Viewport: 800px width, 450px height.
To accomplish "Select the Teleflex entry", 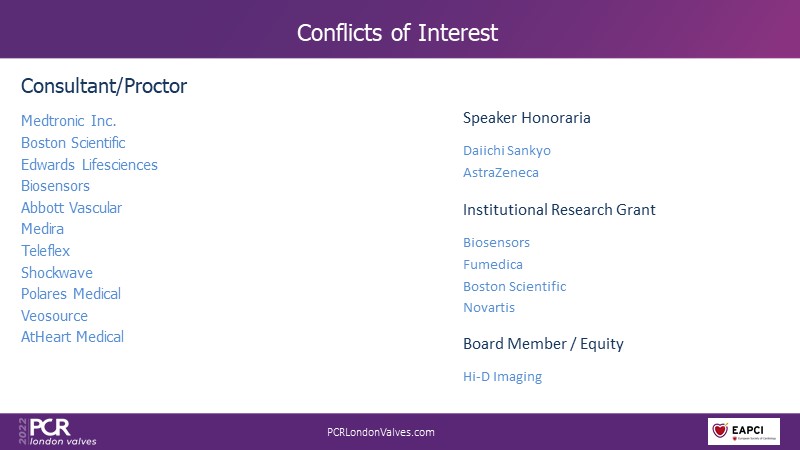I will tap(45, 251).
